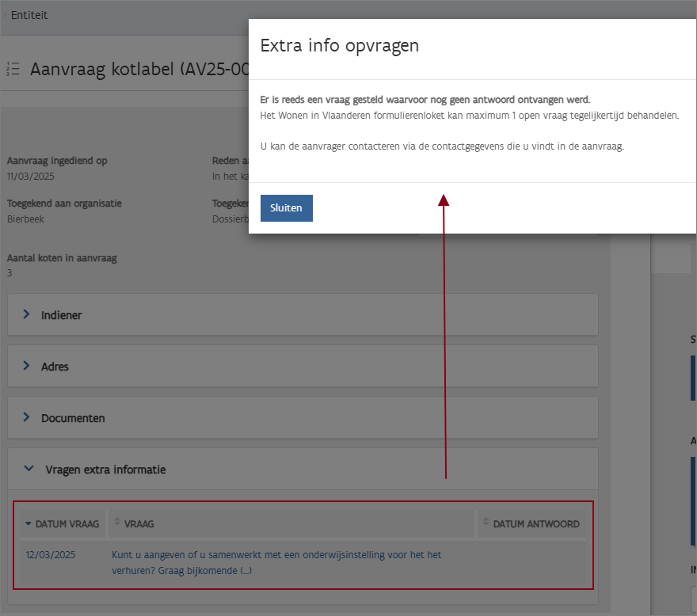Image resolution: width=697 pixels, height=616 pixels.
Task: Click the numbered list icon beside Aanvraag kotlabel
Action: point(13,70)
